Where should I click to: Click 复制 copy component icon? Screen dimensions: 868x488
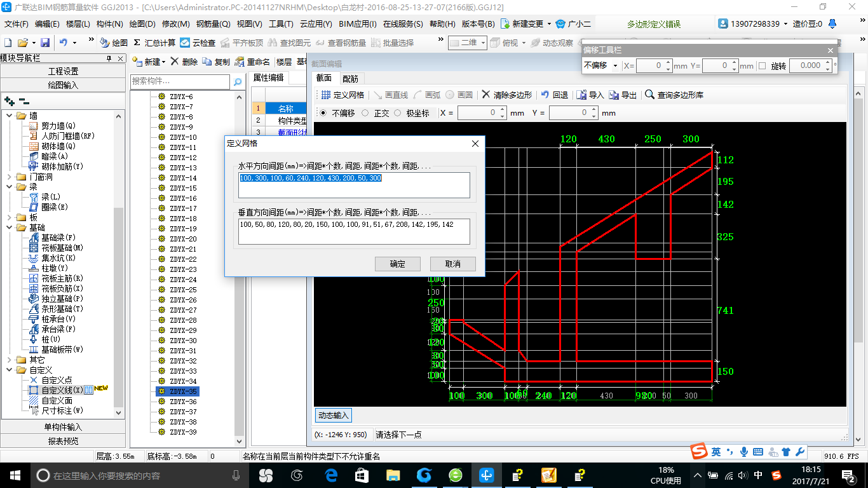pyautogui.click(x=216, y=62)
